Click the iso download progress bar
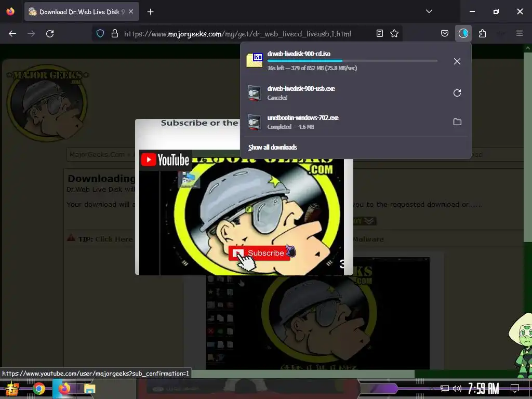This screenshot has width=532, height=399. coord(352,61)
